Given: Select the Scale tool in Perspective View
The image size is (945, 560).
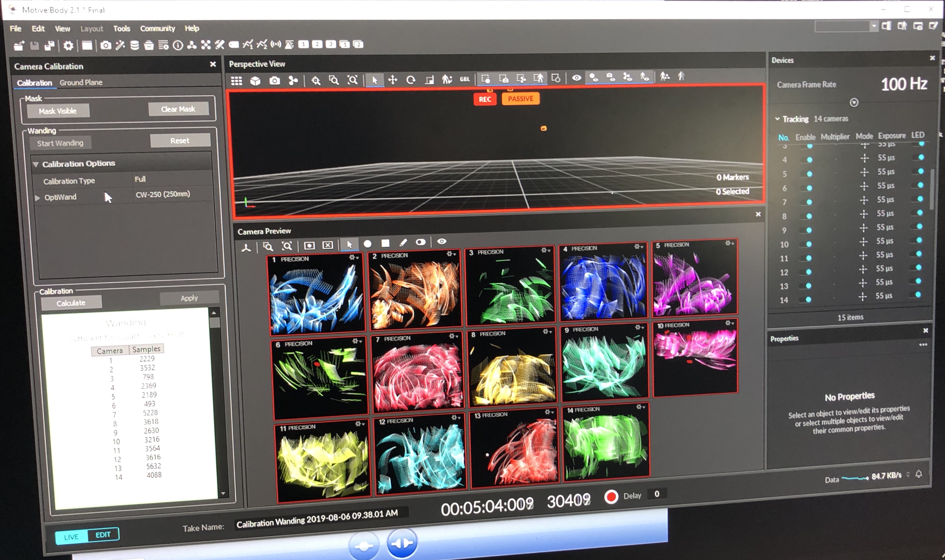Looking at the screenshot, I should [429, 80].
